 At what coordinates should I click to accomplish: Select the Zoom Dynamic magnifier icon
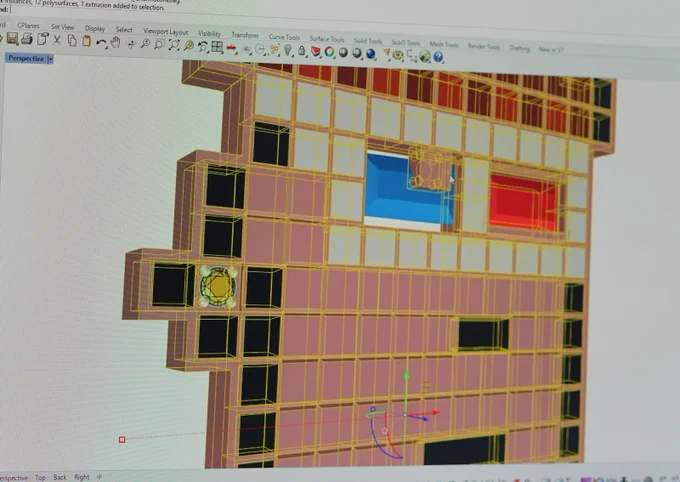[145, 43]
